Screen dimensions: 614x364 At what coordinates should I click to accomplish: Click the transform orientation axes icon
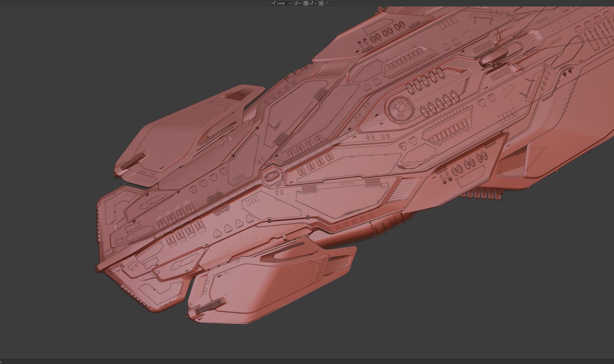pos(273,3)
